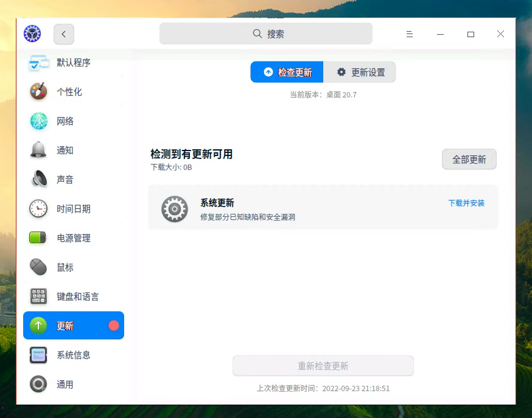This screenshot has height=418, width=532.
Task: Select 系统信息 in the sidebar
Action: point(74,355)
